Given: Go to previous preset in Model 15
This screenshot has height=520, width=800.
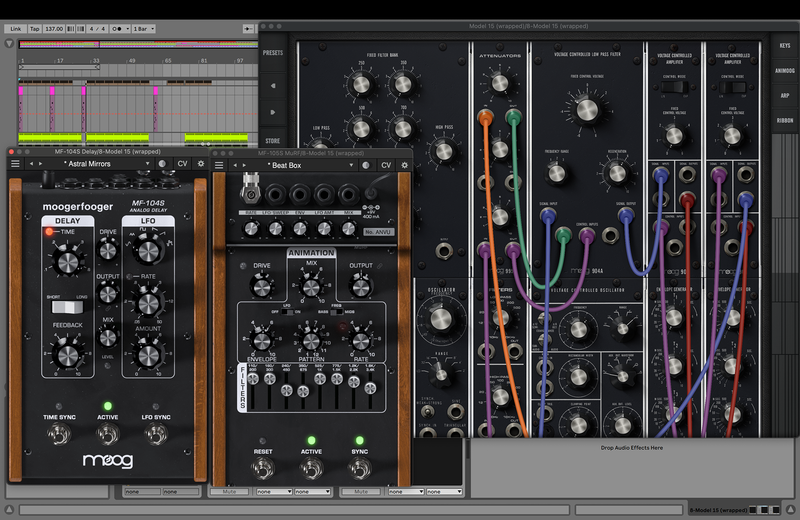Looking at the screenshot, I should point(272,86).
